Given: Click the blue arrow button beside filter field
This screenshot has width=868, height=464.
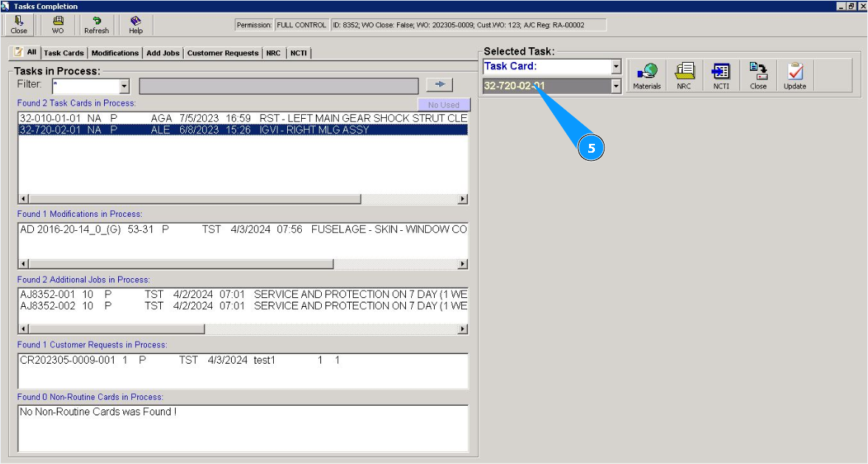Looking at the screenshot, I should click(x=440, y=85).
